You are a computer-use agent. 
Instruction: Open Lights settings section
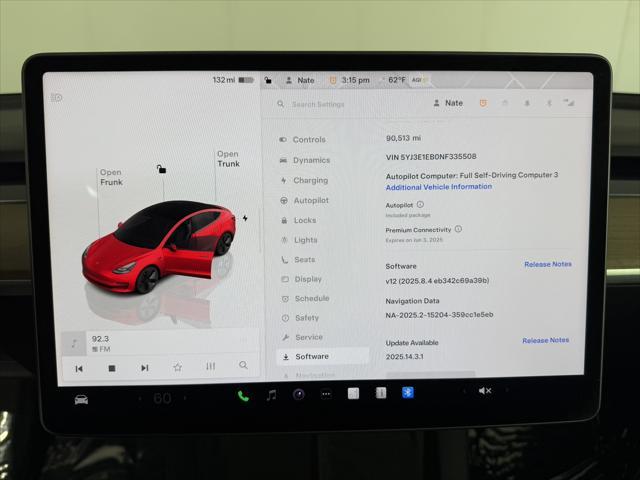point(300,240)
